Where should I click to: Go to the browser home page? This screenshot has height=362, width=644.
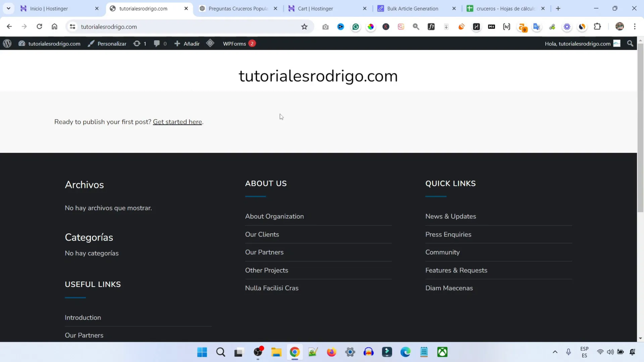(x=54, y=27)
